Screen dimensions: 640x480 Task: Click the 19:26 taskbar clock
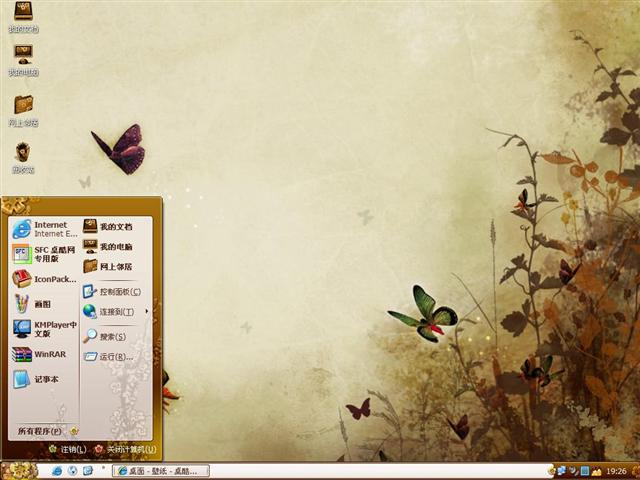tap(616, 471)
